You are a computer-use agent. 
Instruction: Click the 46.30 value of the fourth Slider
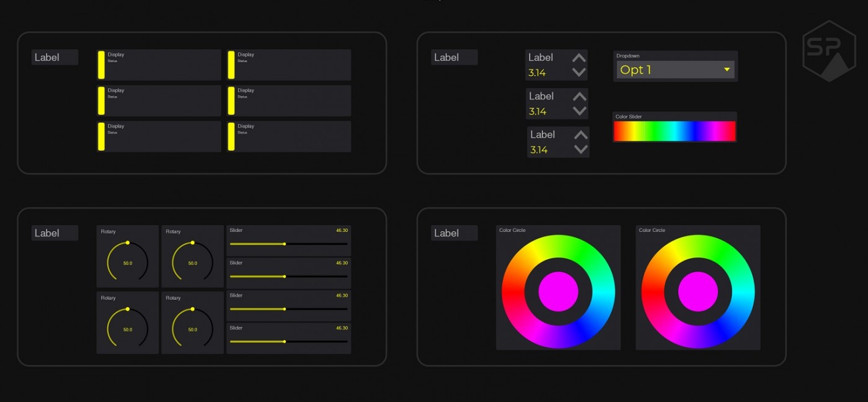[342, 328]
